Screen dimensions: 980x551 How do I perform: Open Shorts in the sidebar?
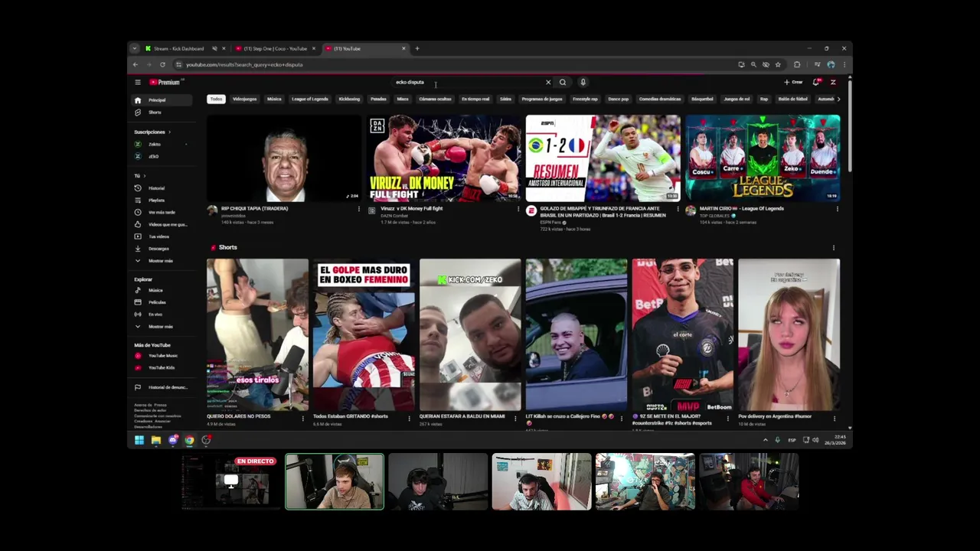point(162,112)
